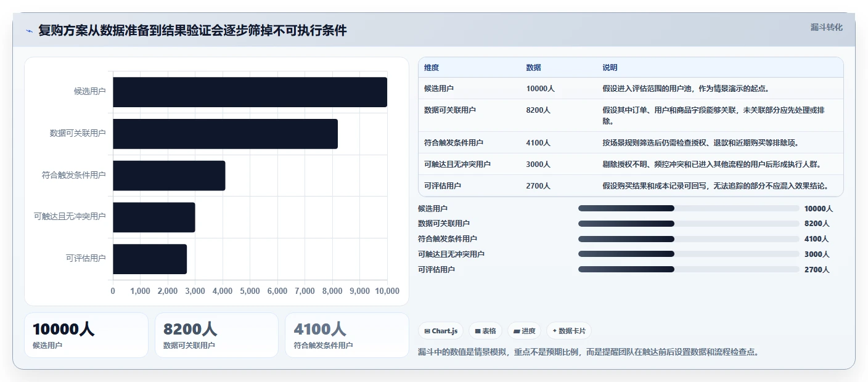This screenshot has height=382, width=868.
Task: Select the 数据卡片 chip
Action: [x=568, y=331]
